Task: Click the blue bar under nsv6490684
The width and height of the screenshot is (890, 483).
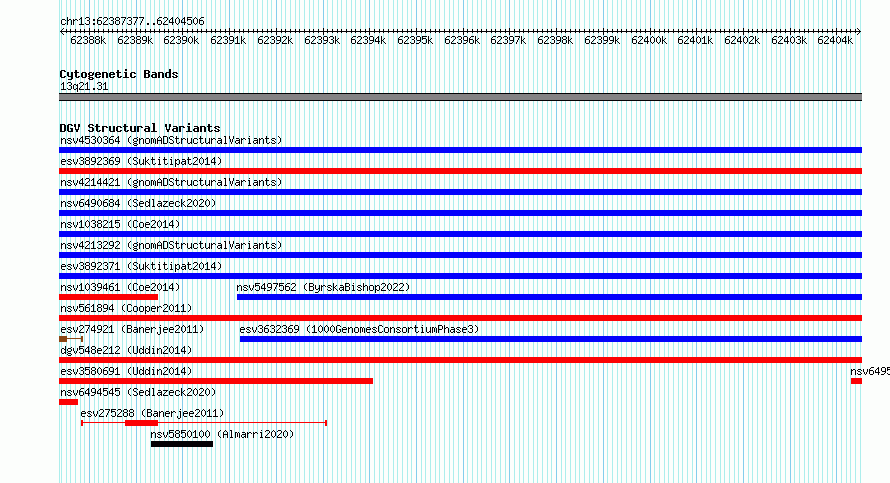Action: [460, 213]
